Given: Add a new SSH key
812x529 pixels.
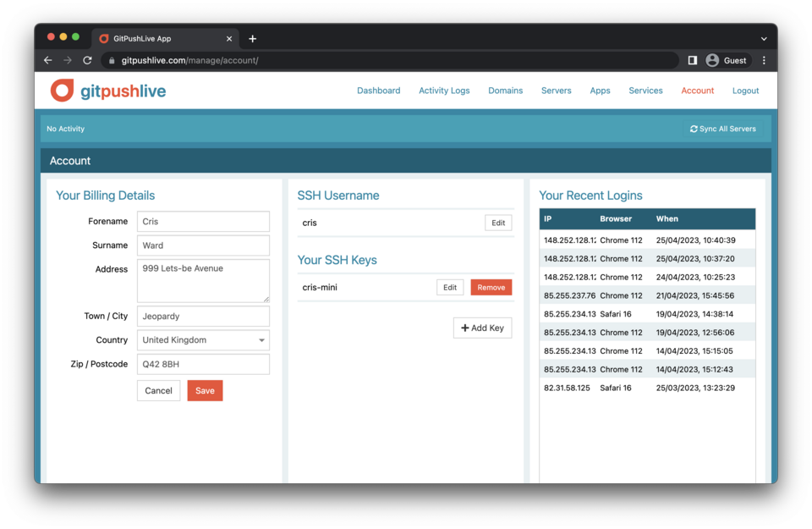Looking at the screenshot, I should [482, 328].
